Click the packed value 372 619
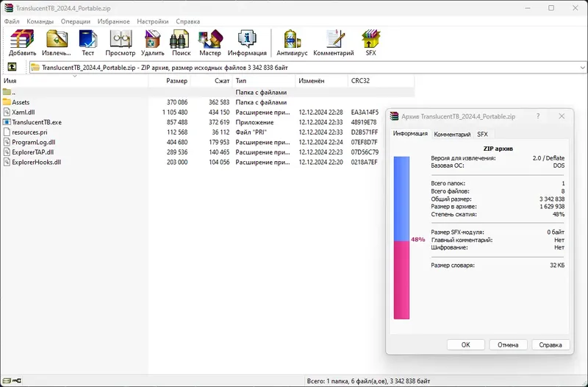This screenshot has width=588, height=387. pyautogui.click(x=220, y=122)
